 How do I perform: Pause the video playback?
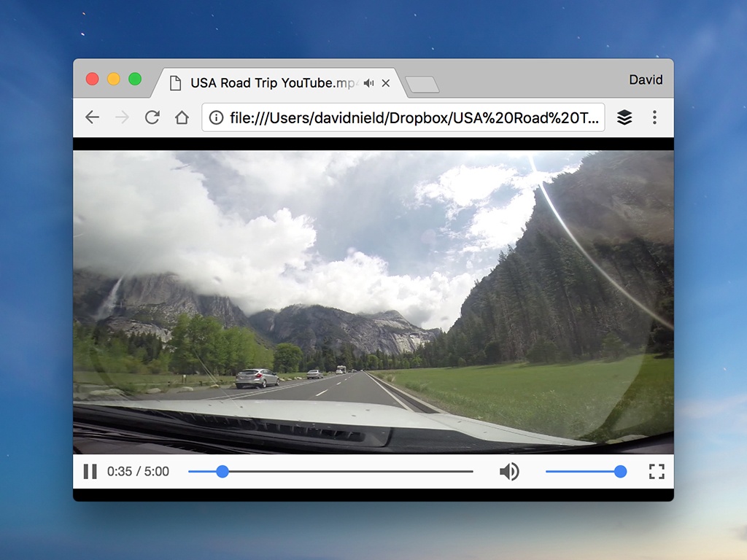click(90, 472)
